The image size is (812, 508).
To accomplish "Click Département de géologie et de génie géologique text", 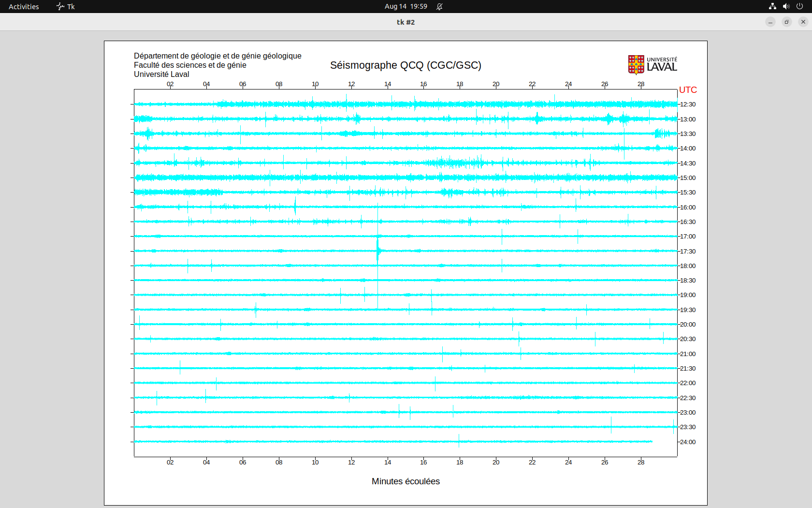I will tap(217, 56).
